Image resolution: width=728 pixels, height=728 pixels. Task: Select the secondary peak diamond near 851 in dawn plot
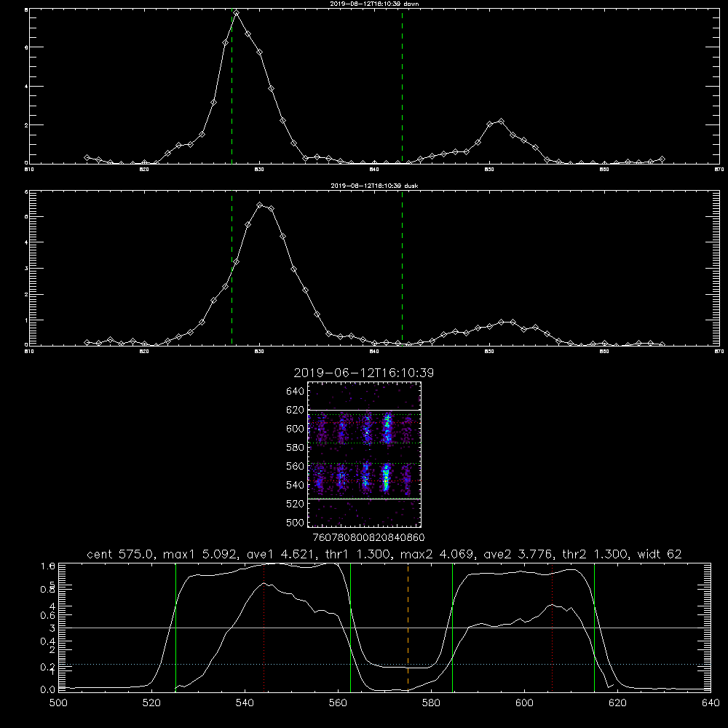[x=501, y=121]
